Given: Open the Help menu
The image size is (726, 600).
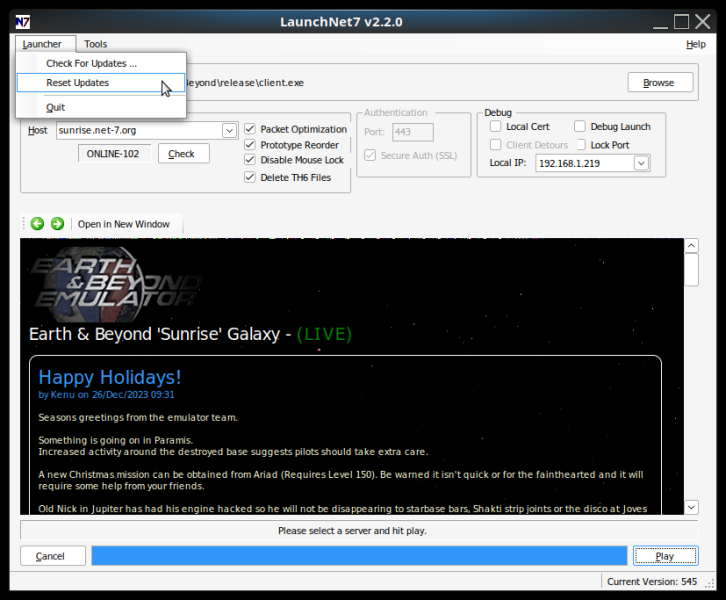Looking at the screenshot, I should 695,44.
